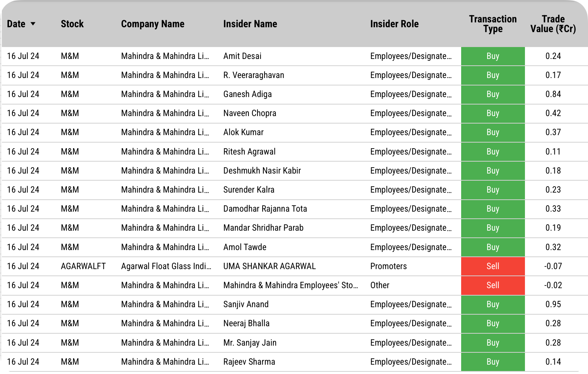This screenshot has height=374, width=588.
Task: Select insider name Alok Kumar
Action: tap(243, 132)
